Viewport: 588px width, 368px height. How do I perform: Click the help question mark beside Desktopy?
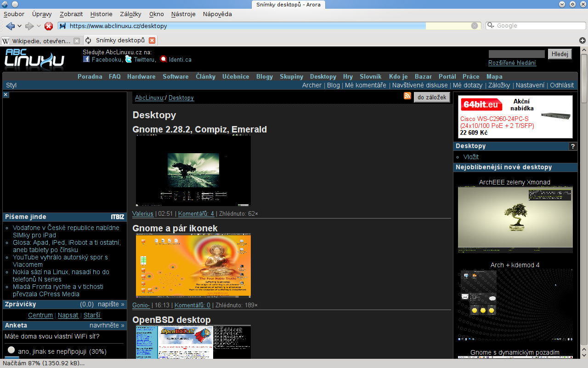point(573,146)
